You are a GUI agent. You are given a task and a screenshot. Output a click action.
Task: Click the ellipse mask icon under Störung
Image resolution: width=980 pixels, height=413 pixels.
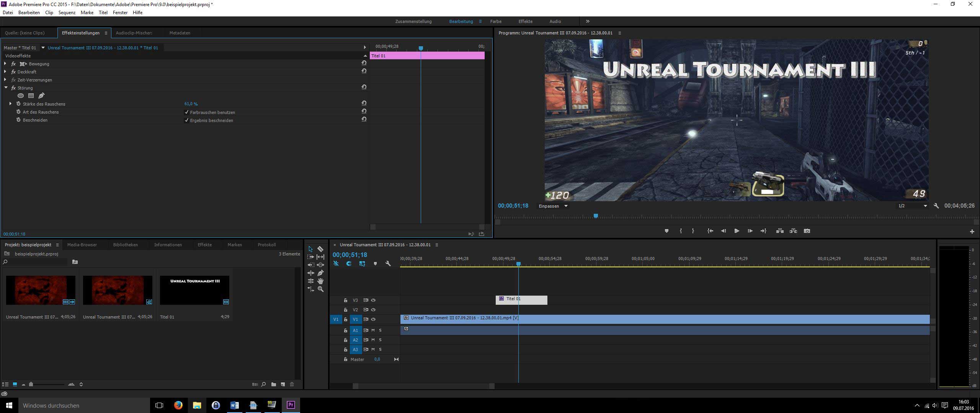(21, 96)
